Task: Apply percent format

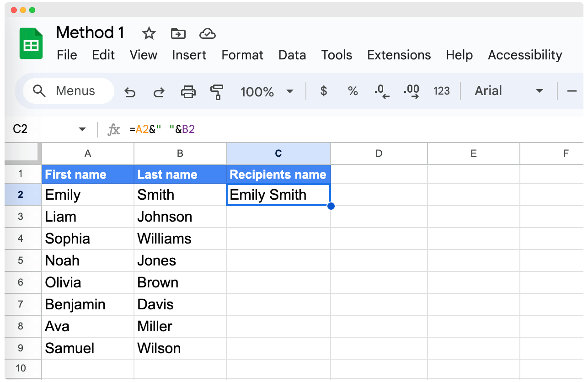Action: pyautogui.click(x=353, y=91)
